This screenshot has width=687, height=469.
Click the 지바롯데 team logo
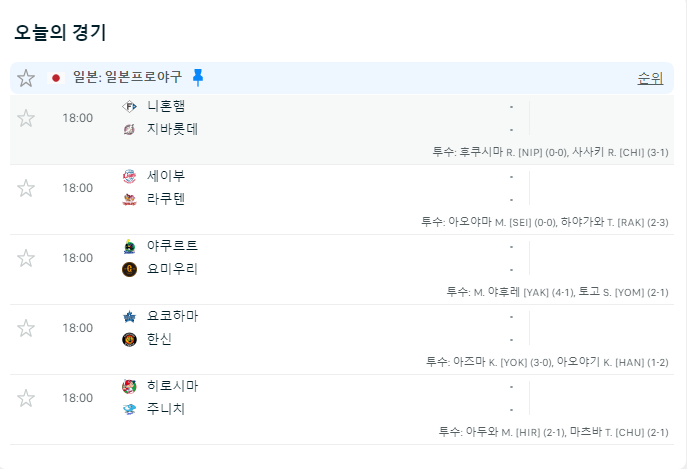click(129, 129)
